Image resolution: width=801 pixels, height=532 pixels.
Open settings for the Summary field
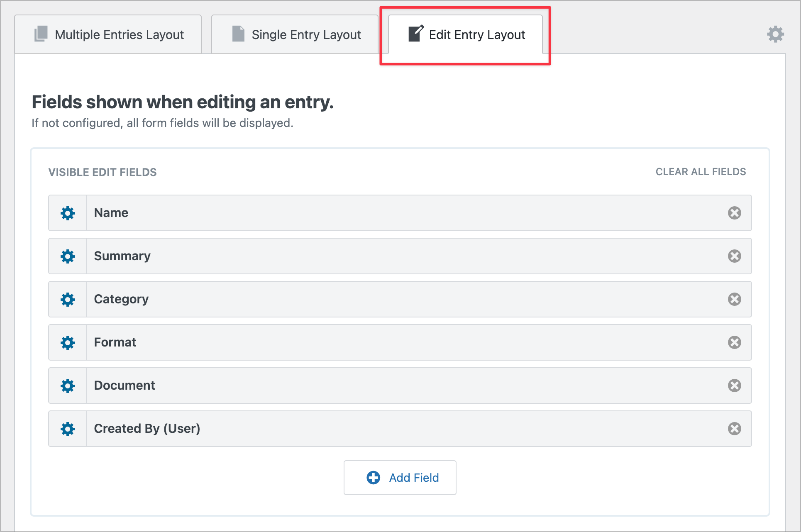click(68, 256)
